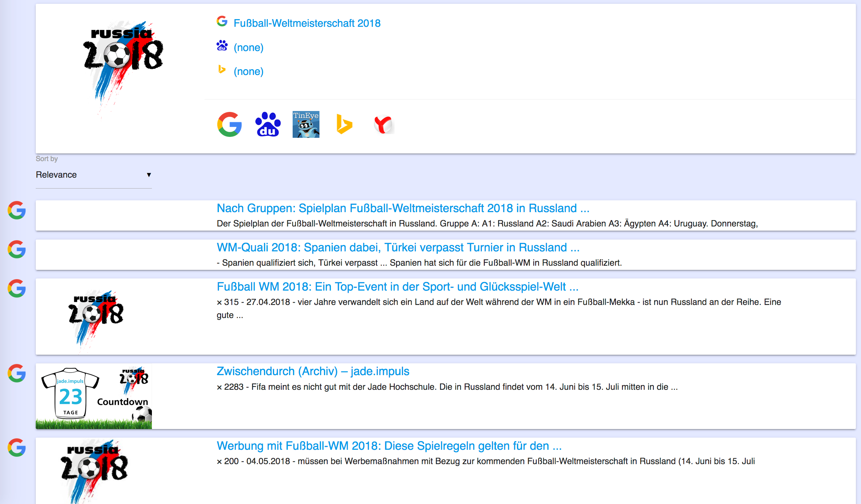Viewport: 861px width, 504px height.
Task: Click small Bing icon beside second (none)
Action: point(222,69)
